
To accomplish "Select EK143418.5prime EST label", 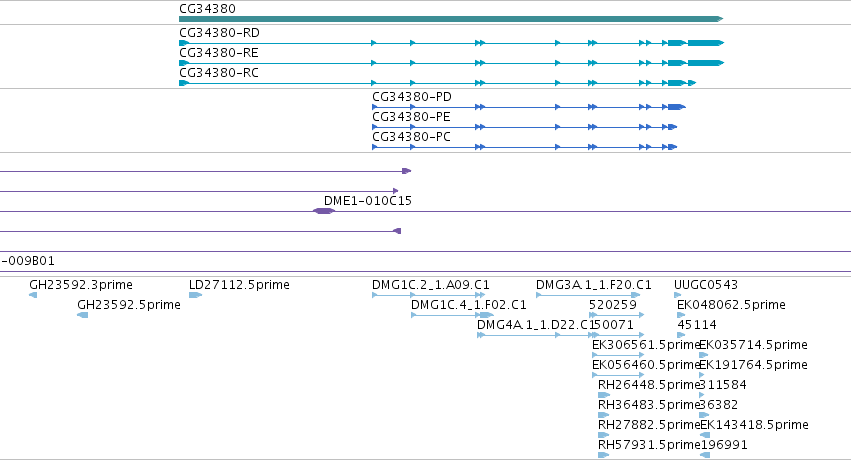I will [754, 425].
